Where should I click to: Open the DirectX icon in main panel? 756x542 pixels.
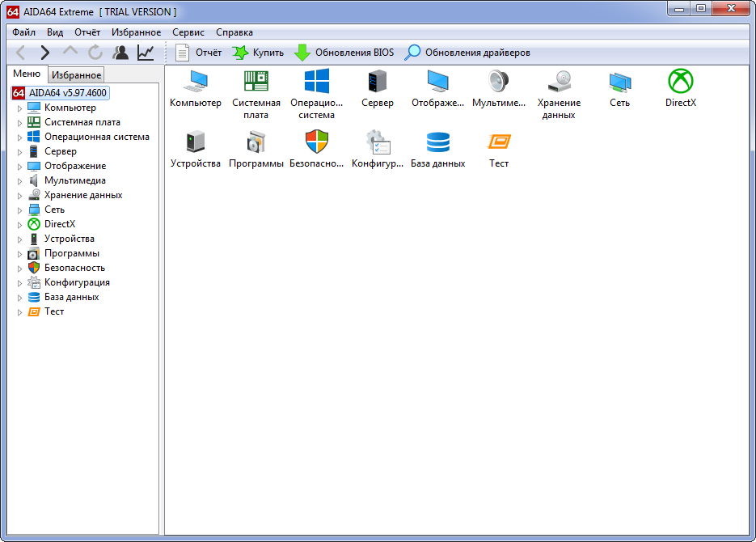pos(680,82)
